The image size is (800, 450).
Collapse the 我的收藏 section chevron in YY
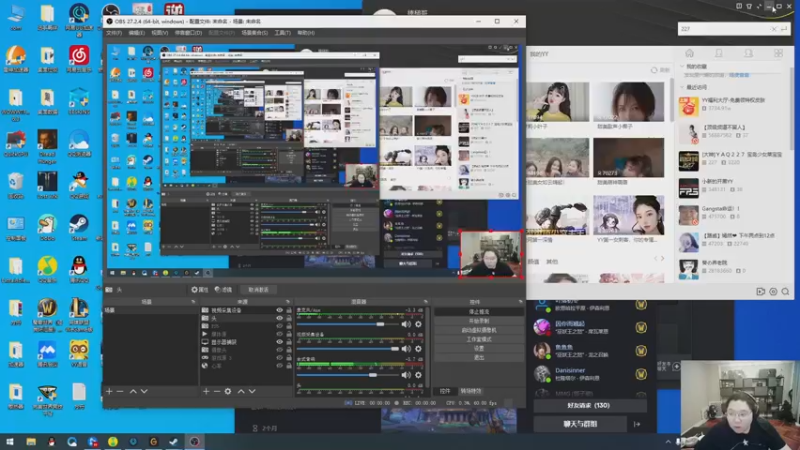tap(682, 66)
